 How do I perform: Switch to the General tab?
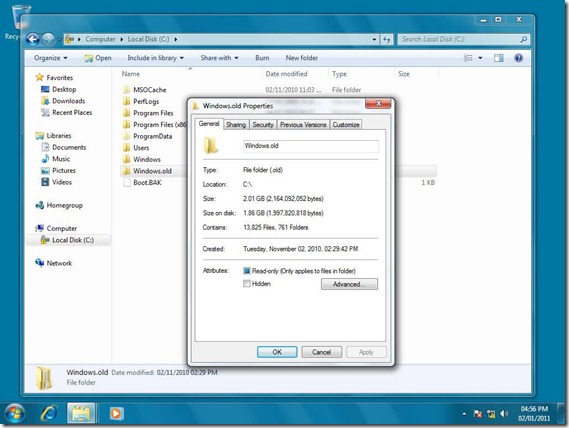[x=209, y=124]
